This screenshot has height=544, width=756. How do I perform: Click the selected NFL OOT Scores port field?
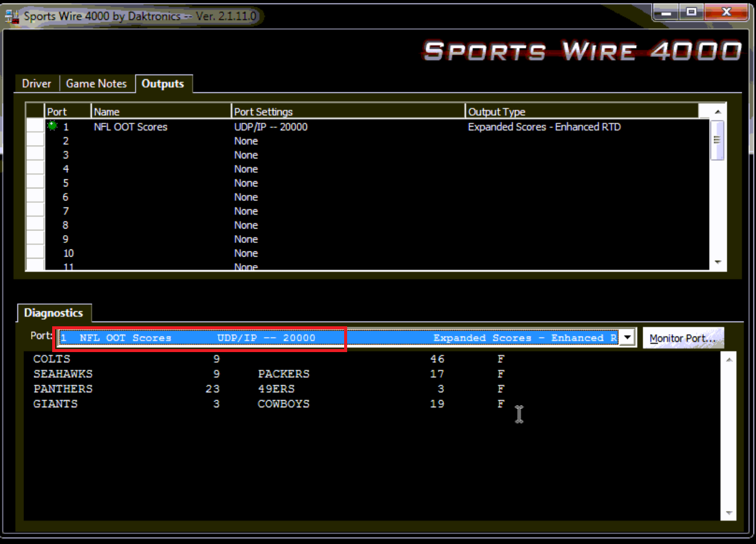[201, 338]
